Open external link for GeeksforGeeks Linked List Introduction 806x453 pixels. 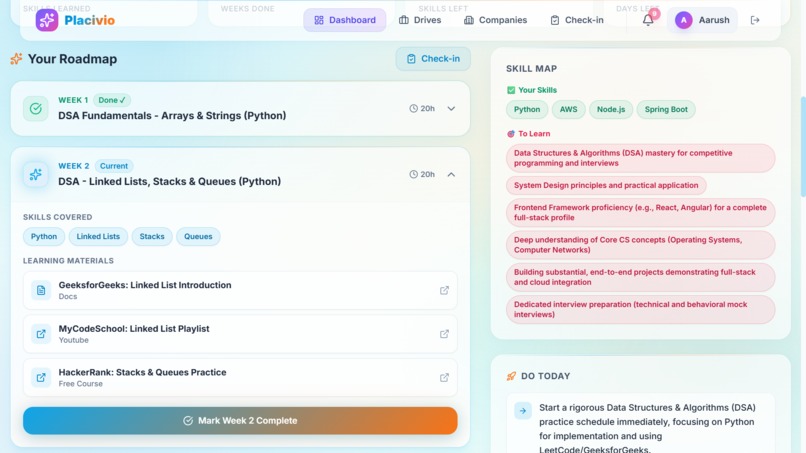click(444, 291)
